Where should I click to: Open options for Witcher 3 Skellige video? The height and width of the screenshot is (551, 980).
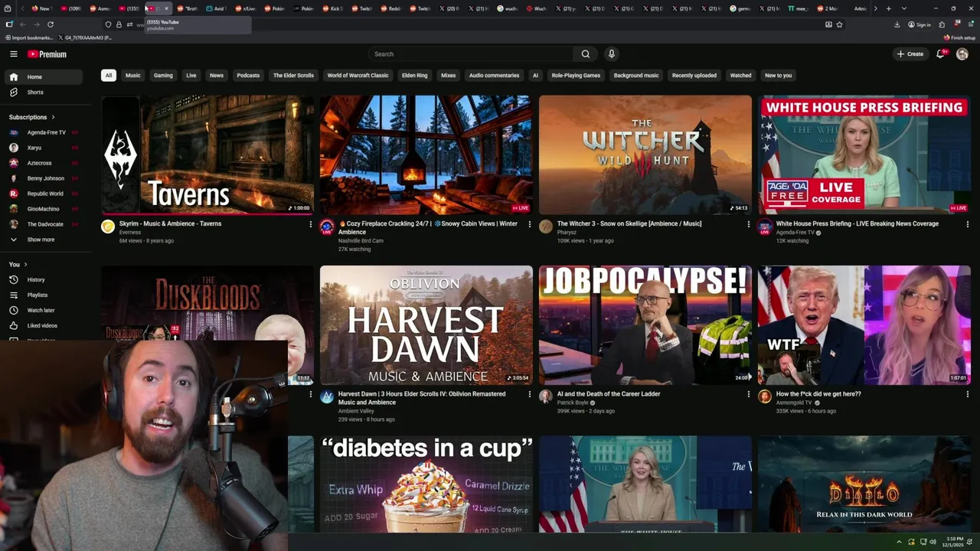(x=748, y=224)
